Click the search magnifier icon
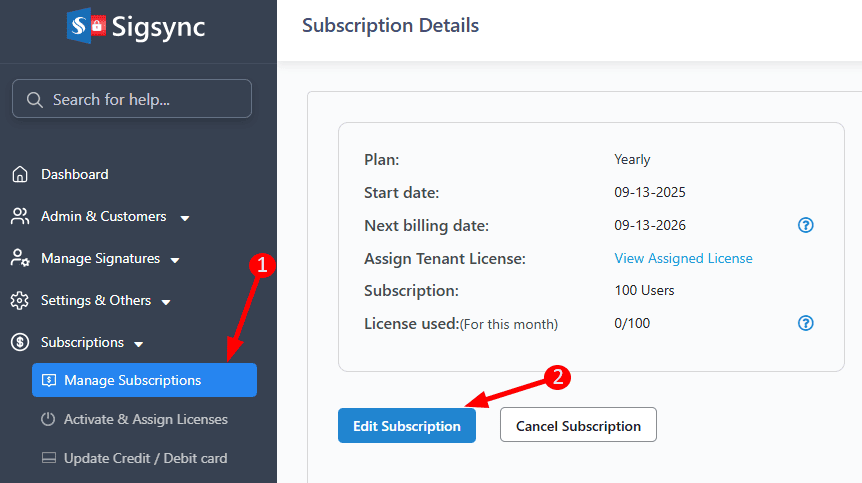This screenshot has height=483, width=862. (34, 99)
